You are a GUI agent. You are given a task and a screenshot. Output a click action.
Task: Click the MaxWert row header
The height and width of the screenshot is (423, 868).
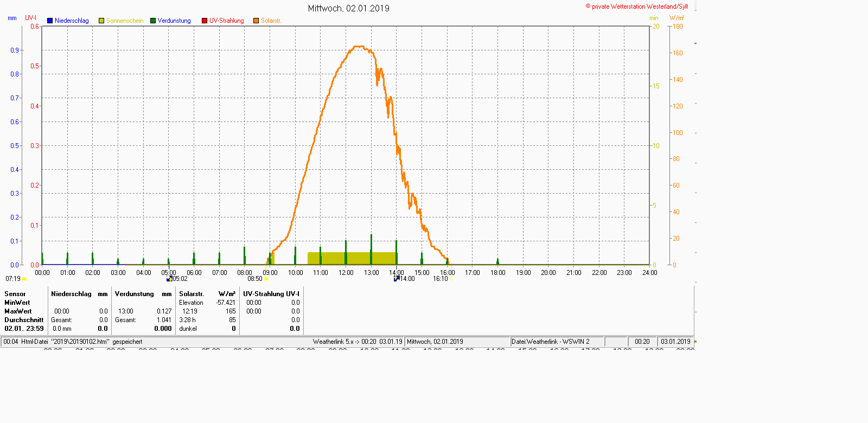(x=18, y=311)
